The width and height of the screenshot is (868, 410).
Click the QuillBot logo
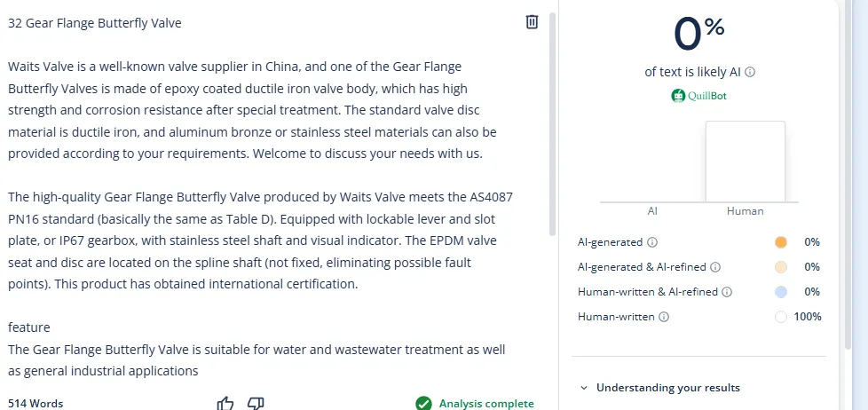tap(699, 96)
